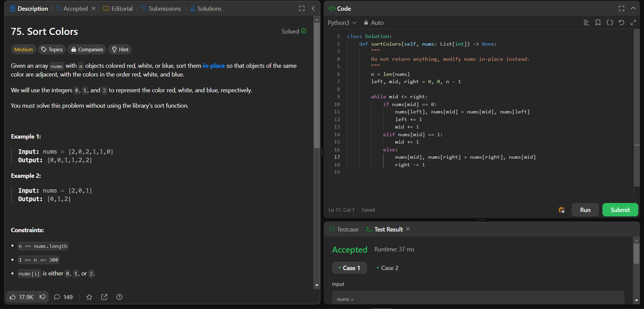
Task: Click 'Runtime: 37 ms' text
Action: pyautogui.click(x=394, y=249)
